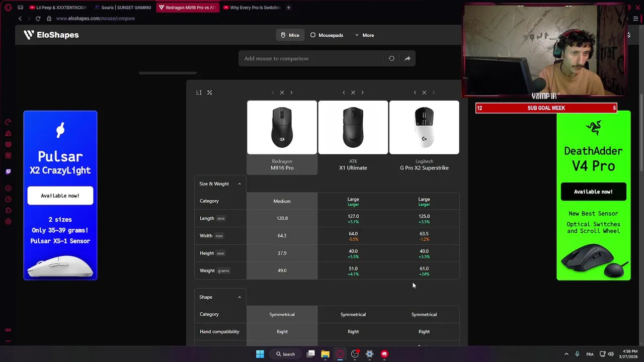Click the EloShapes logo
Image resolution: width=644 pixels, height=362 pixels.
[51, 35]
